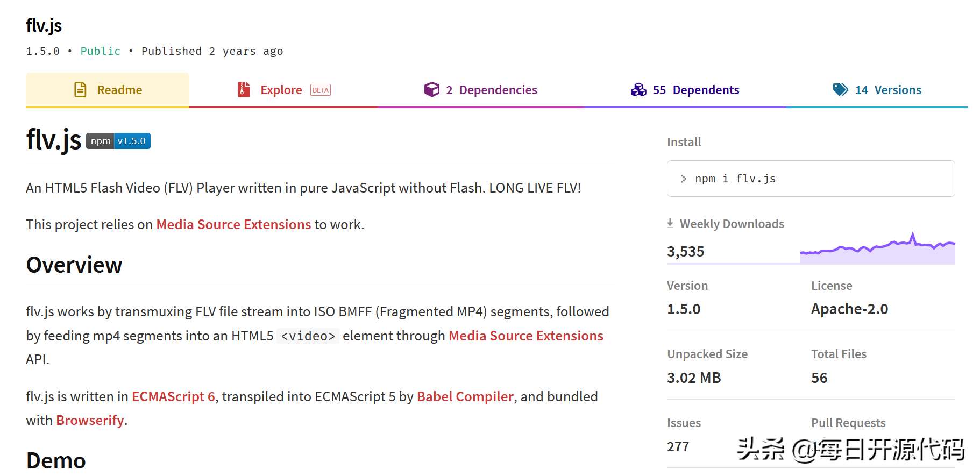Viewport: 980px width, 476px height.
Task: Click the Dependents cubes icon
Action: click(x=638, y=90)
